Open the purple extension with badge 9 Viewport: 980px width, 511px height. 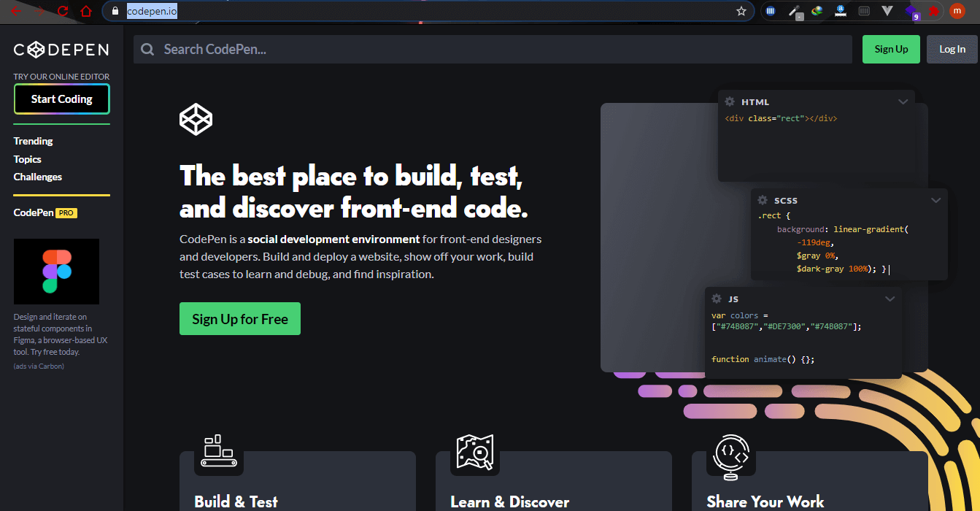[x=911, y=12]
